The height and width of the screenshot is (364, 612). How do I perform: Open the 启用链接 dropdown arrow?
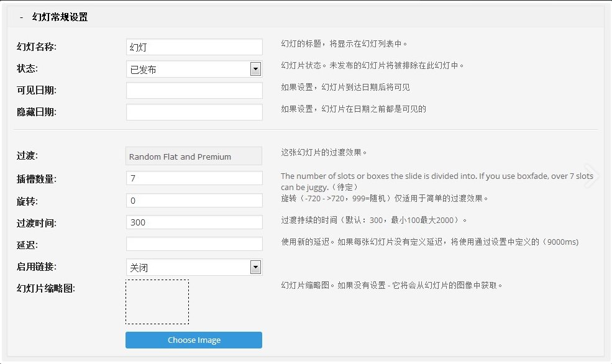255,268
